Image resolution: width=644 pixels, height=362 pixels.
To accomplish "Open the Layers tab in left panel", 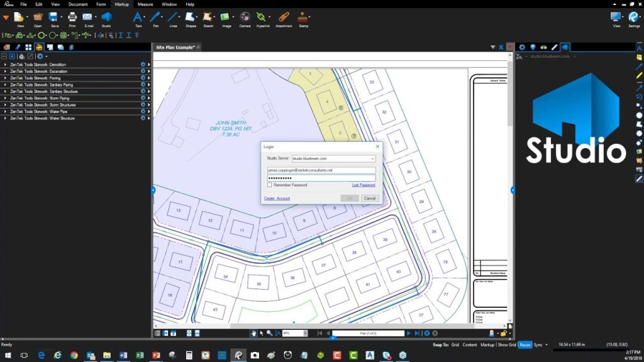I will 71,47.
